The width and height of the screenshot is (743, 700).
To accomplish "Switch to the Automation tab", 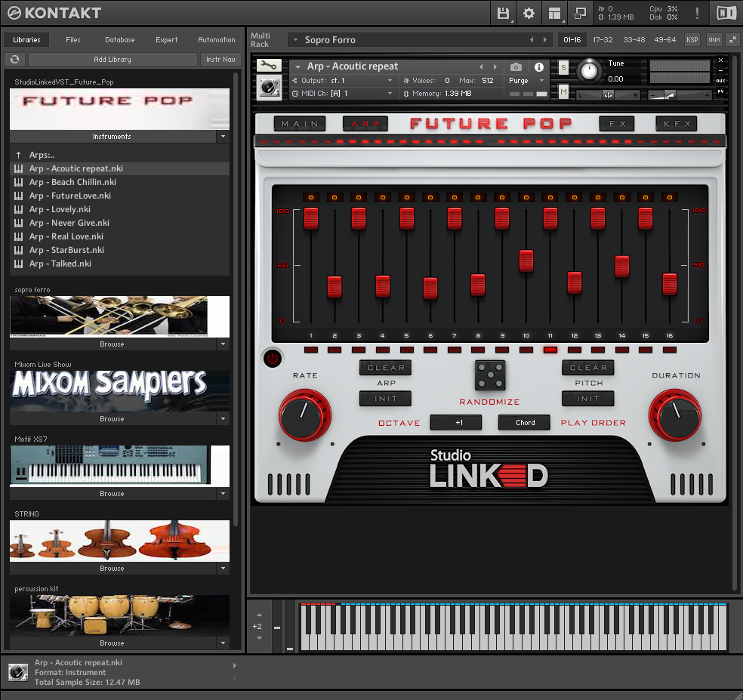I will (x=216, y=40).
